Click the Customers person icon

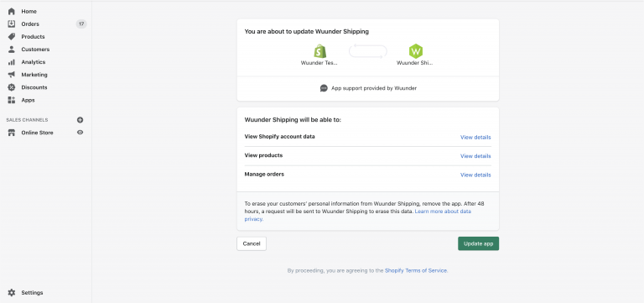click(x=12, y=50)
